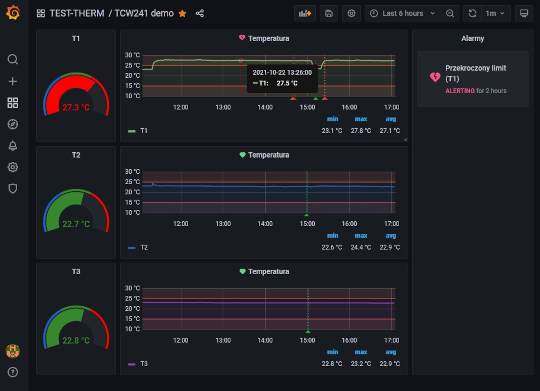
Task: Toggle the T1 series in legend
Action: (x=144, y=131)
